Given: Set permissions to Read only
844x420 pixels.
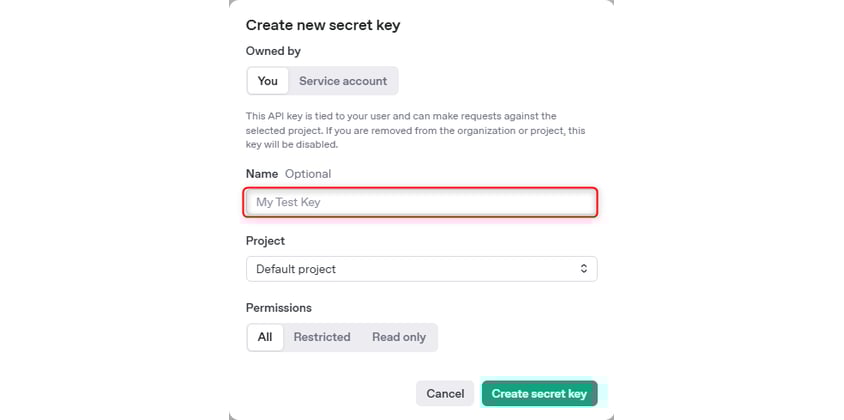Looking at the screenshot, I should point(399,337).
